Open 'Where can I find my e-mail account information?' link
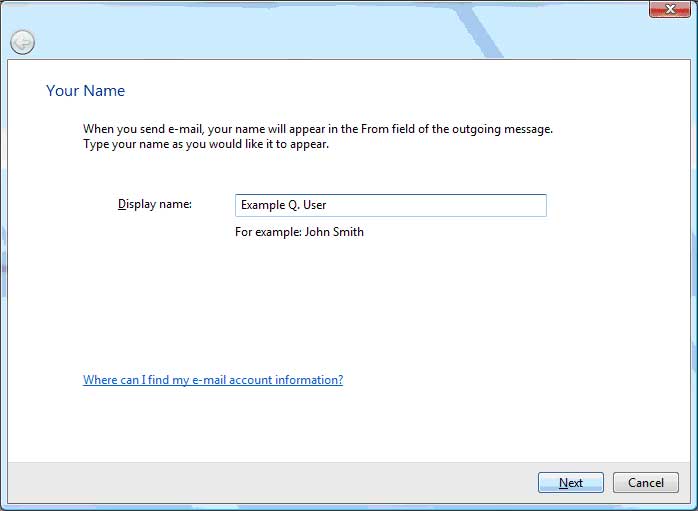Screen dimensions: 698x511 pos(213,380)
